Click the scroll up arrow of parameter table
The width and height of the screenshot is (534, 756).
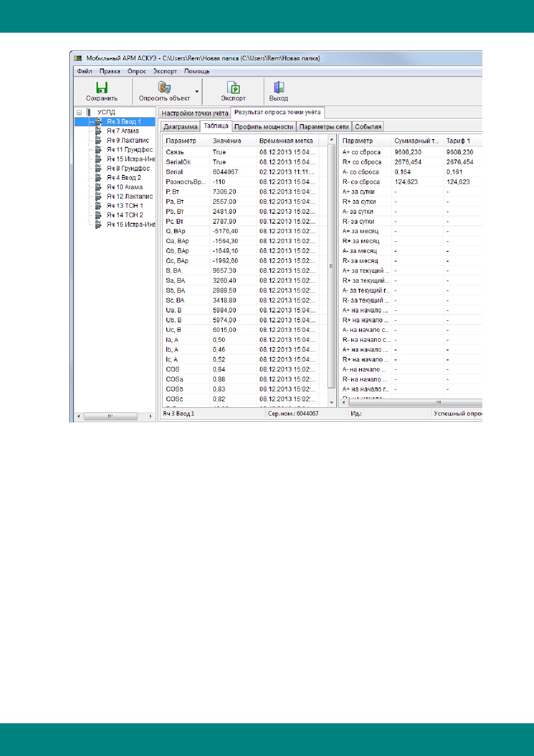tap(331, 140)
